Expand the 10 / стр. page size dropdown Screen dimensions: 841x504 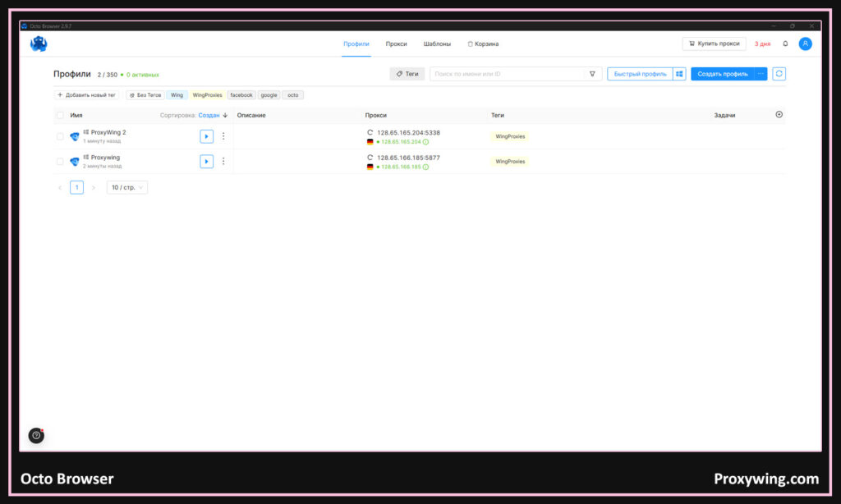pyautogui.click(x=127, y=188)
